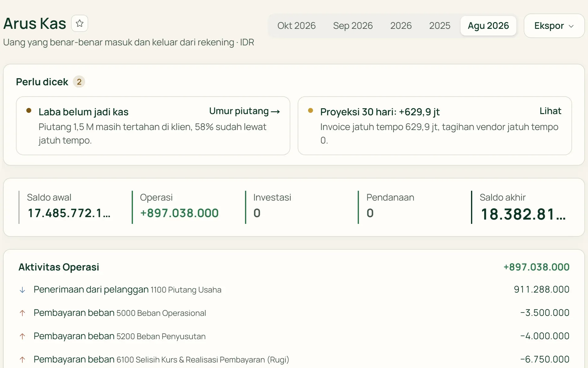Click the amount 911.288.000
Viewport: 588px width, 368px height.
541,289
